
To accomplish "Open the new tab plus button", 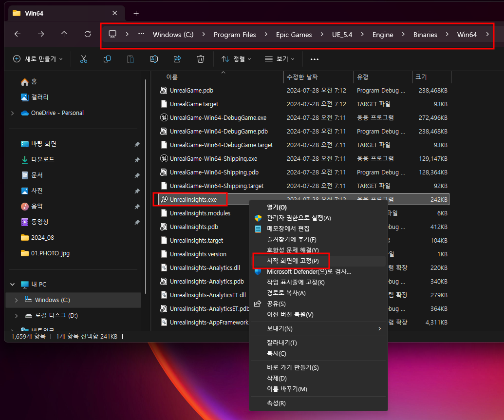I will [136, 13].
